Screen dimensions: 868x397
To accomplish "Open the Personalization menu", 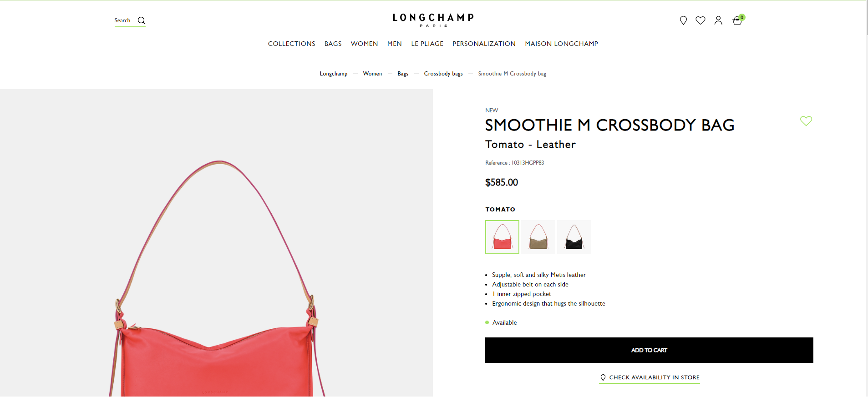I will [x=484, y=44].
